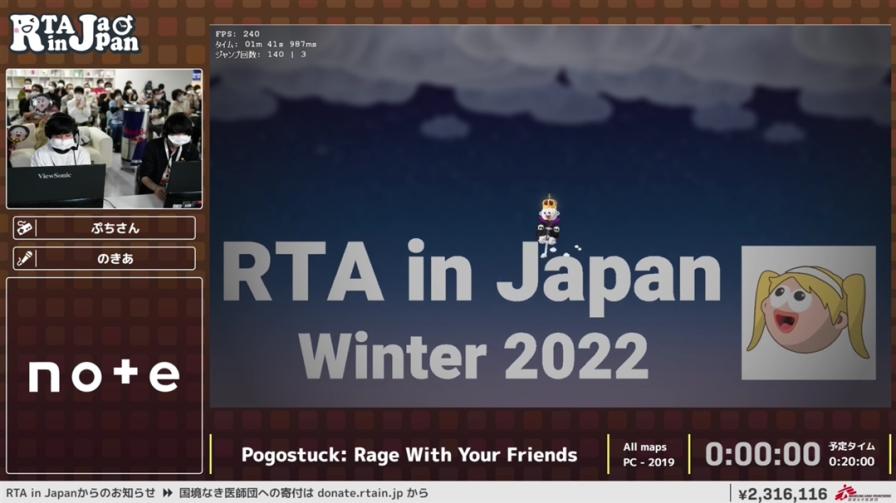The image size is (896, 503).
Task: Click the ジャンプ回数 140 jump counter
Action: click(261, 54)
